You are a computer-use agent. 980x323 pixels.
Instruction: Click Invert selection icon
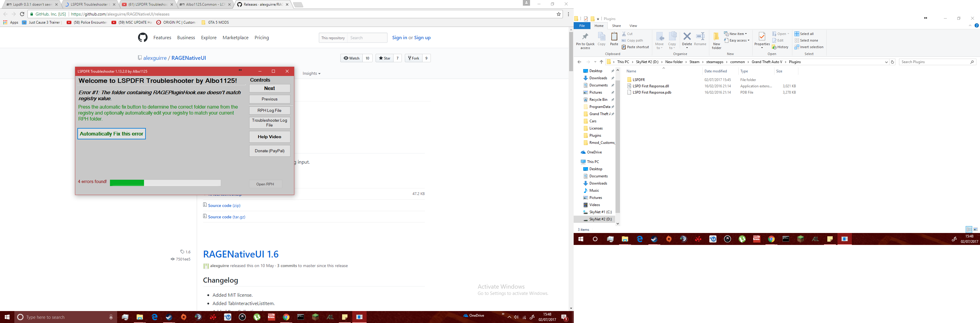[797, 47]
